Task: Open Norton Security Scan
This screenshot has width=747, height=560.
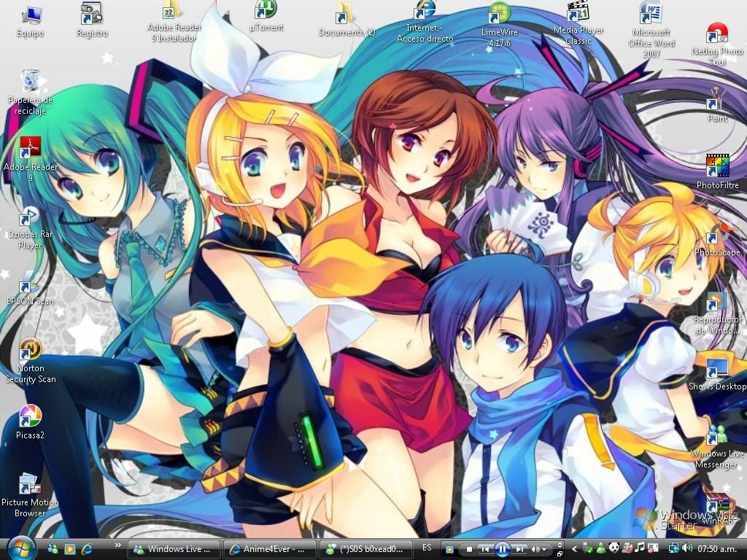Action: pos(31,361)
